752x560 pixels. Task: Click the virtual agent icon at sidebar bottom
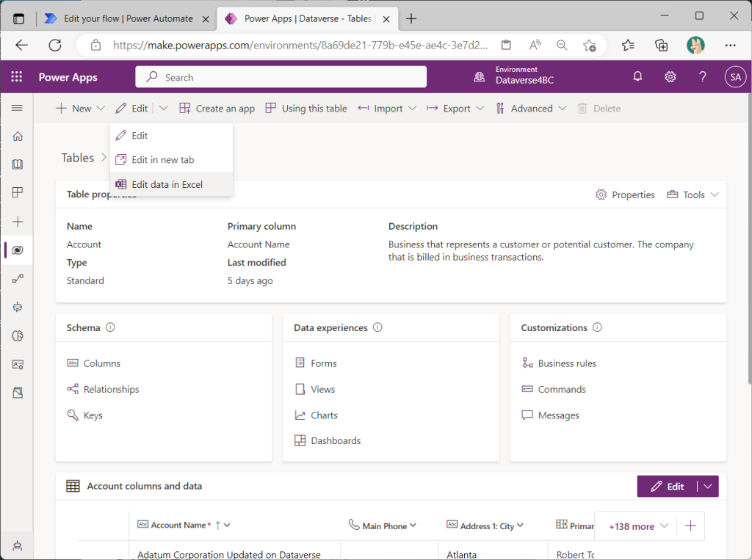coord(18,545)
